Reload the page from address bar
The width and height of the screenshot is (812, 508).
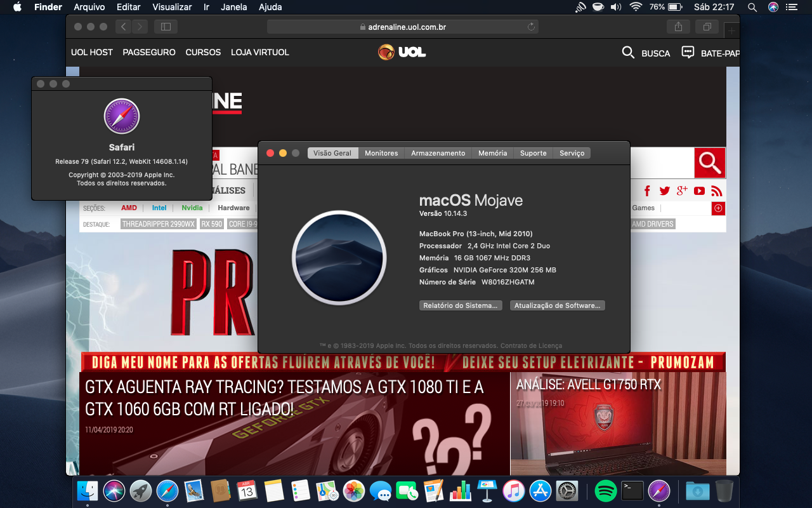tap(531, 27)
